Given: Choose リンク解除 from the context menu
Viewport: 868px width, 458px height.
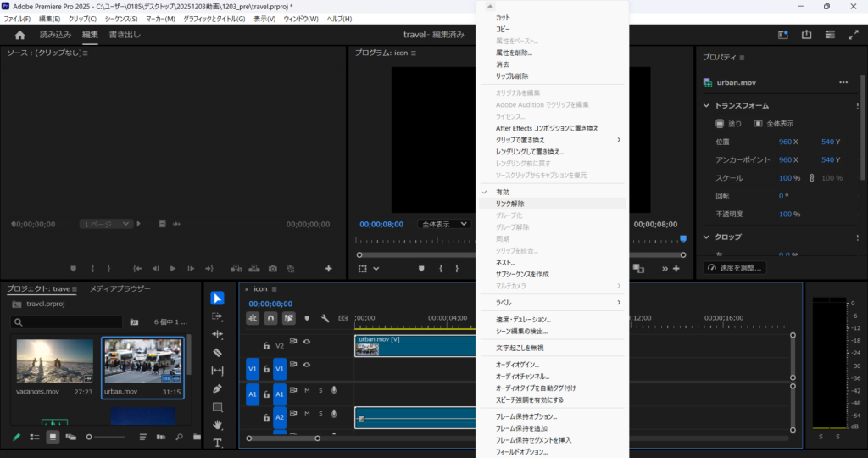Looking at the screenshot, I should point(510,204).
